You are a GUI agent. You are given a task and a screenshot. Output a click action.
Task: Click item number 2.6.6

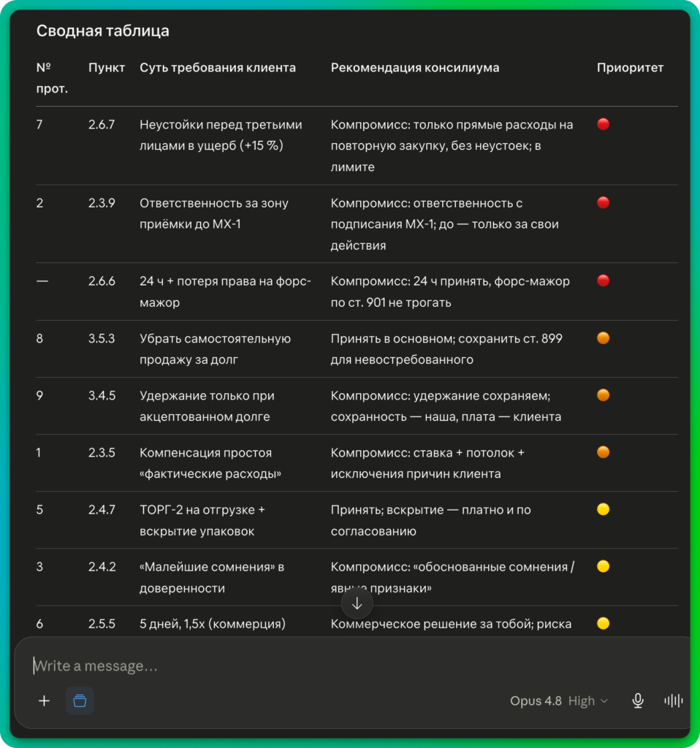(x=102, y=281)
